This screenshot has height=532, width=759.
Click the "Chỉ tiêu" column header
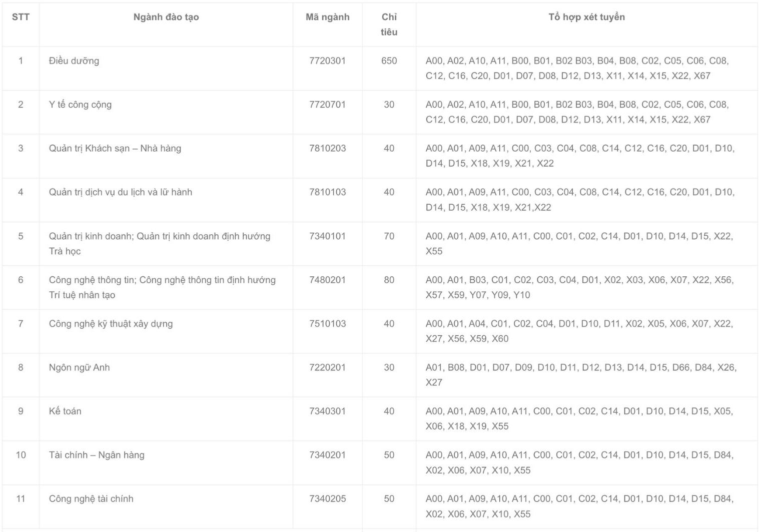pyautogui.click(x=389, y=24)
